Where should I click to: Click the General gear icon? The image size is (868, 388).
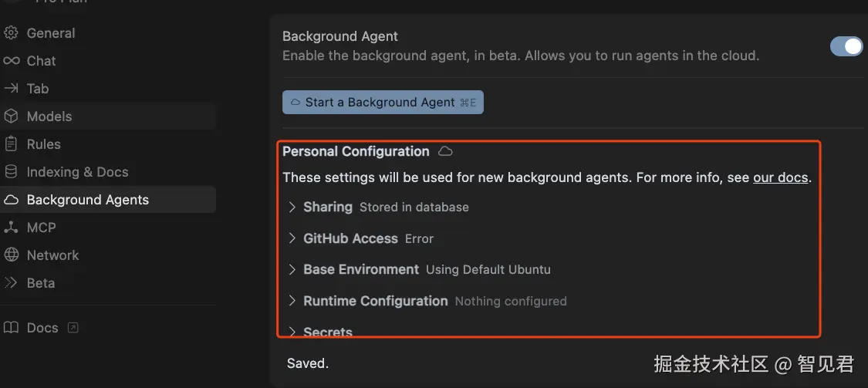tap(11, 33)
